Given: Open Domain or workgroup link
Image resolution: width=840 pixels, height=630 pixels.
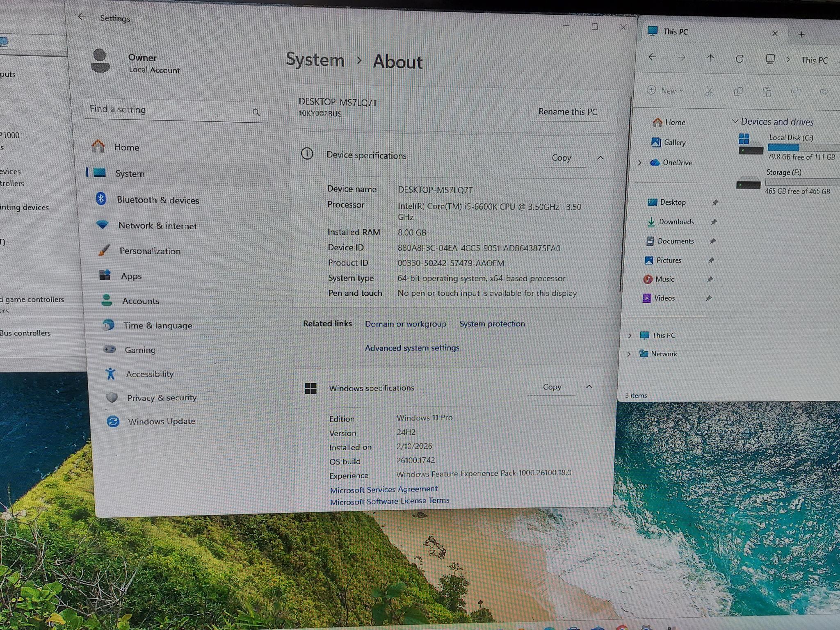Looking at the screenshot, I should [406, 324].
